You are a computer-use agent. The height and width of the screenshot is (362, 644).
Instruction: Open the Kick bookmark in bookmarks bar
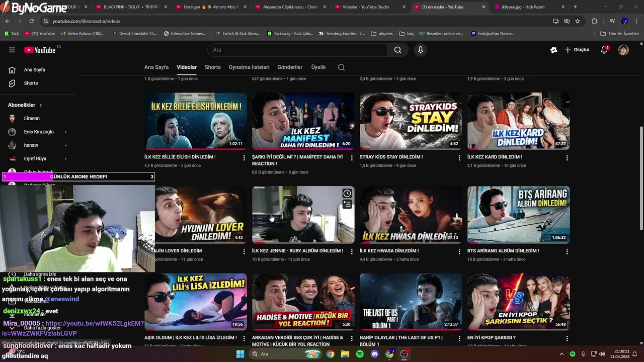pyautogui.click(x=11, y=34)
